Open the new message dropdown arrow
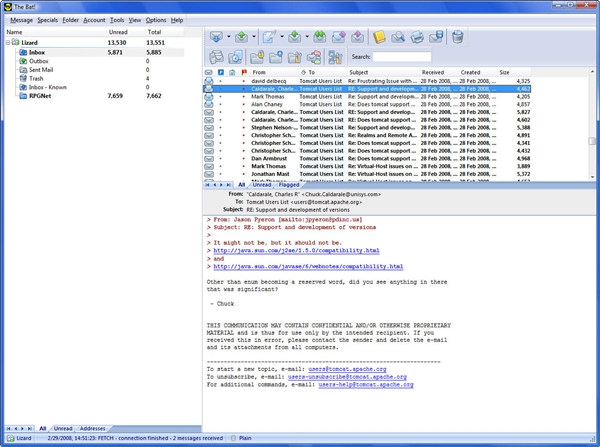The height and width of the screenshot is (447, 600). [281, 38]
